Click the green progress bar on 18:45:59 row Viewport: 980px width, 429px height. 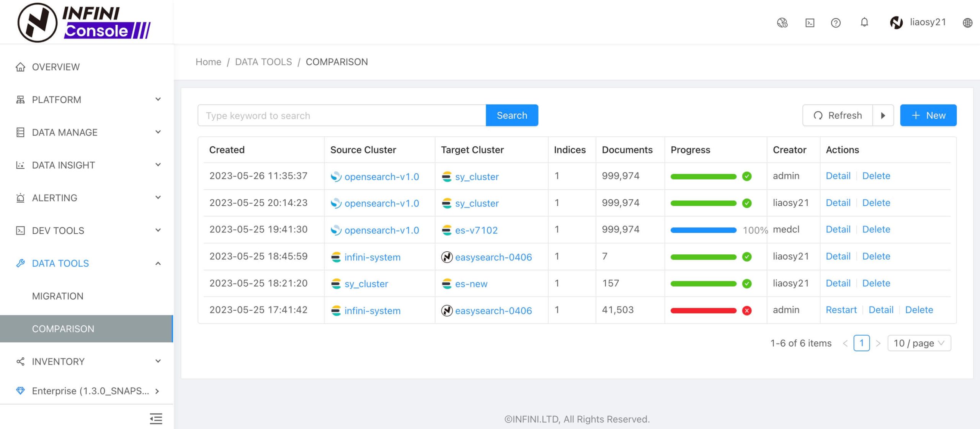tap(703, 257)
